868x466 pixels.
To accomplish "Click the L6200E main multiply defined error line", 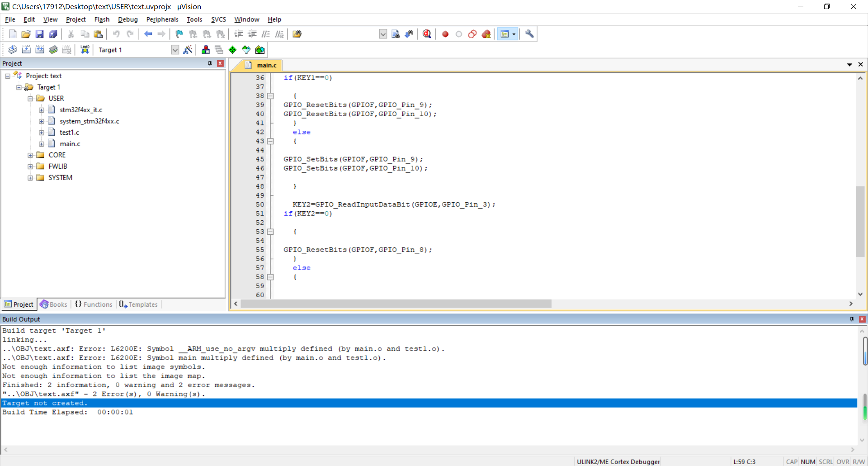I will (194, 358).
